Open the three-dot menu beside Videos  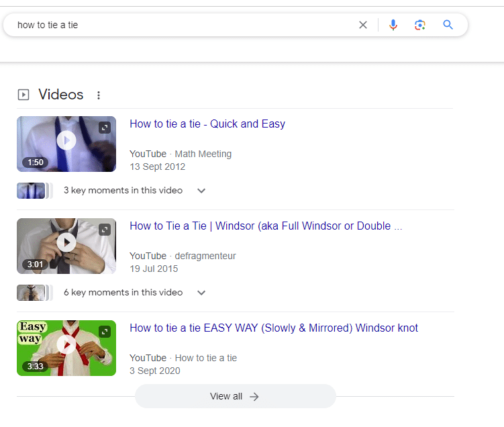point(99,95)
